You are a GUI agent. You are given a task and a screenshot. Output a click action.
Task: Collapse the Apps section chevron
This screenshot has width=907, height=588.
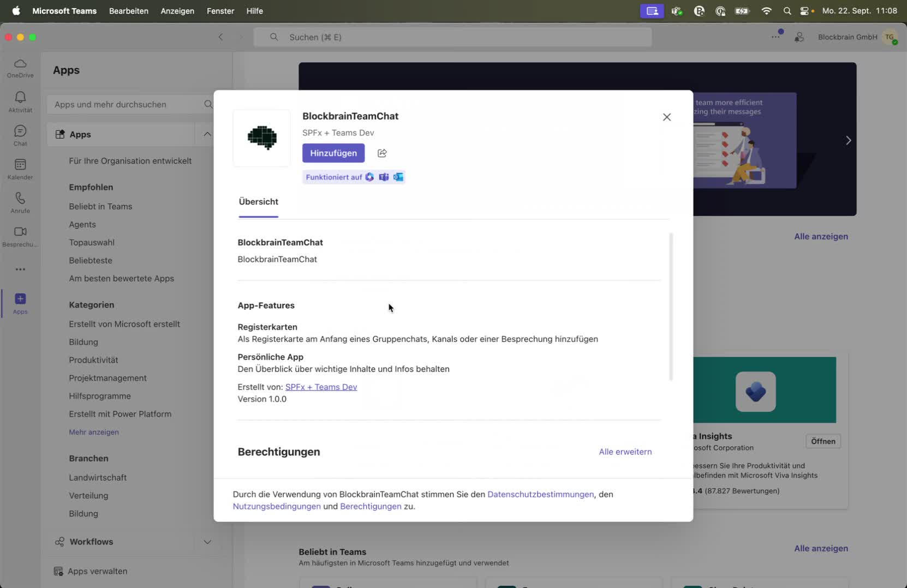[x=207, y=134]
